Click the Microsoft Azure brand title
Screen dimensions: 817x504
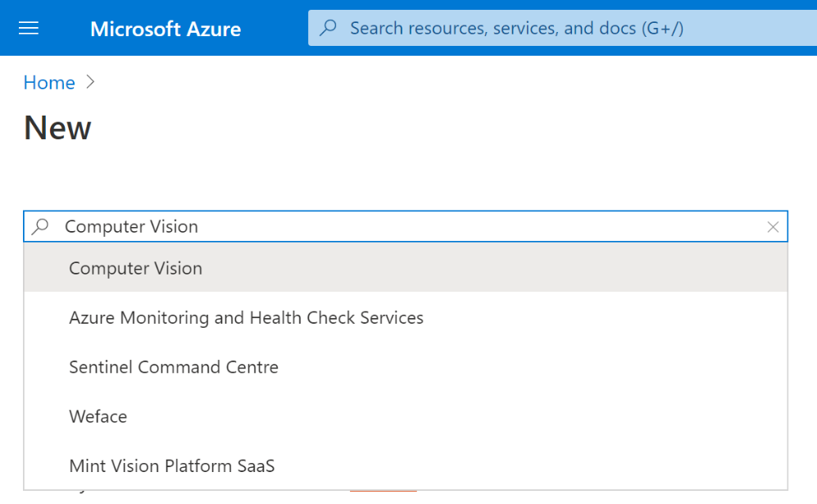coord(166,29)
